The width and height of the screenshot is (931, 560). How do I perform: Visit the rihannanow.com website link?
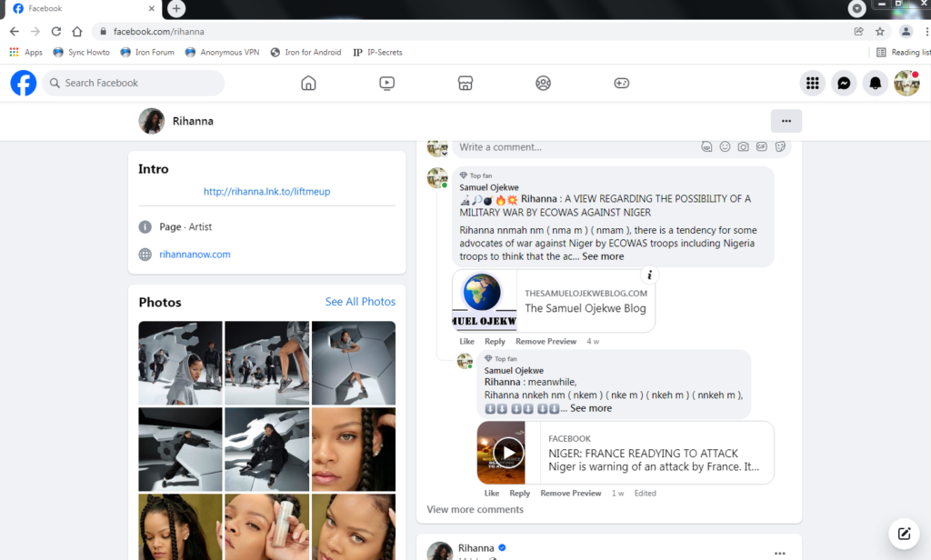point(195,255)
